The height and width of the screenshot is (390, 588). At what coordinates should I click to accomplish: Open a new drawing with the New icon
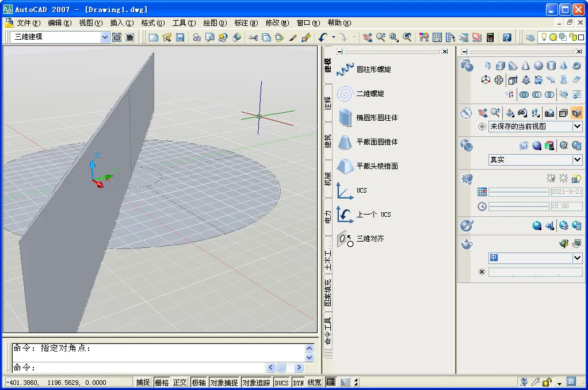[152, 37]
